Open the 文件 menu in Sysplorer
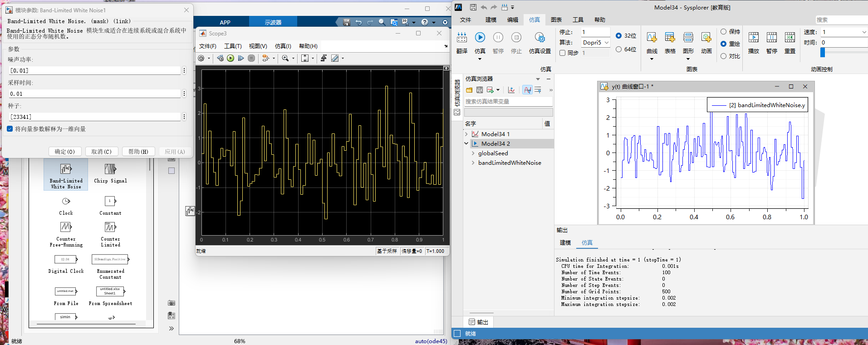The width and height of the screenshot is (868, 345). [466, 20]
